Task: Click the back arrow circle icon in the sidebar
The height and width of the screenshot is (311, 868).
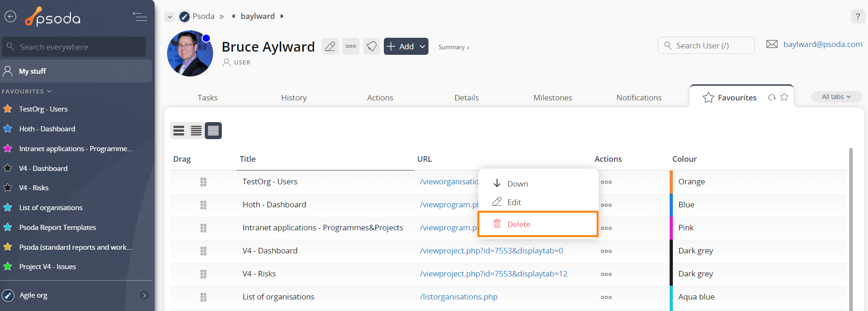Action: [10, 17]
